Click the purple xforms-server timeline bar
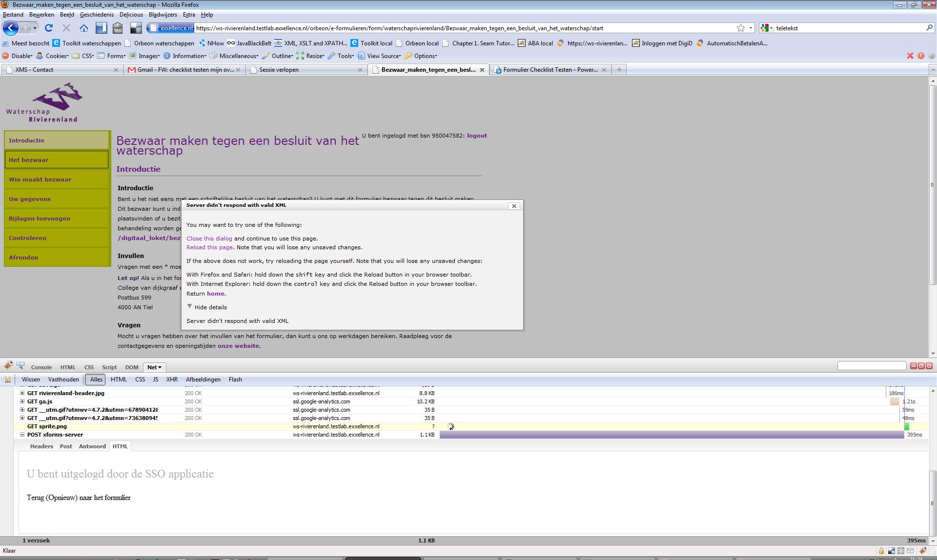This screenshot has height=560, width=937. coord(671,435)
